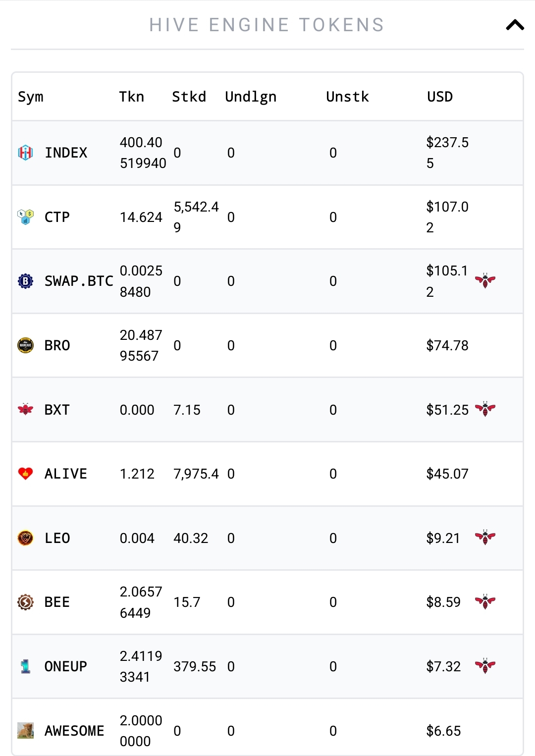
Task: Click the BRO Mancave token icon
Action: pos(25,345)
